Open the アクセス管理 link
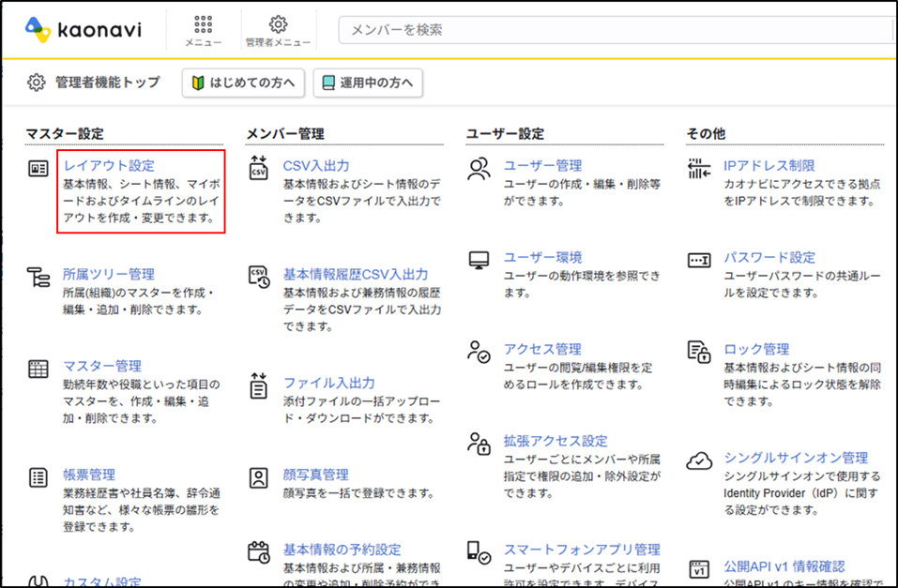Screen dimensions: 898x588 543,349
